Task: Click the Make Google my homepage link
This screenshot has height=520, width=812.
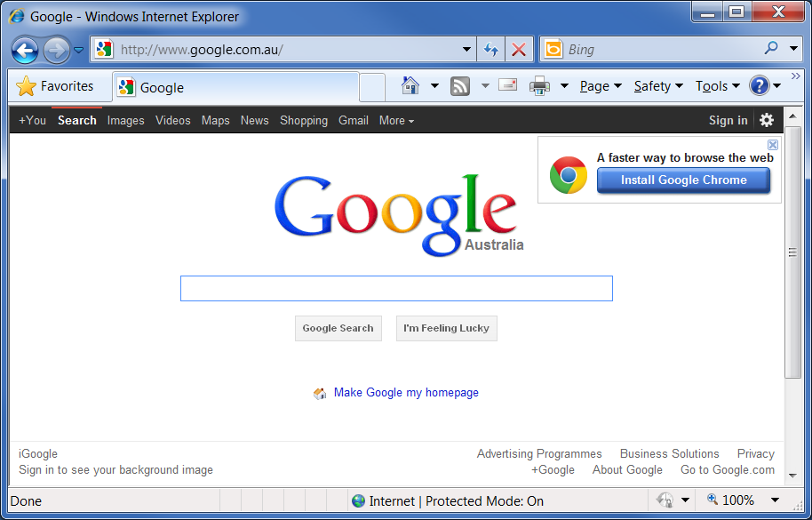Action: point(406,392)
